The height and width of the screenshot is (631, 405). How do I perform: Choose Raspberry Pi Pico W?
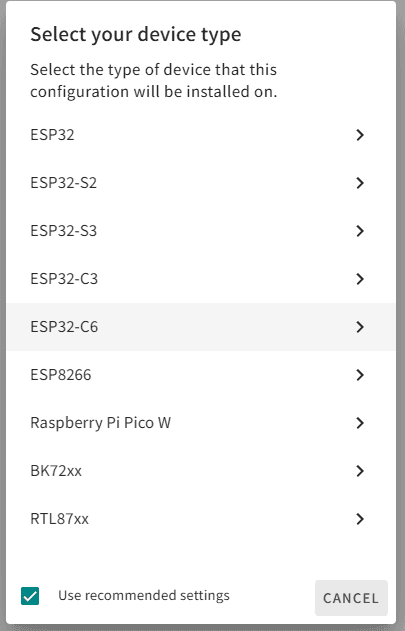tap(201, 423)
